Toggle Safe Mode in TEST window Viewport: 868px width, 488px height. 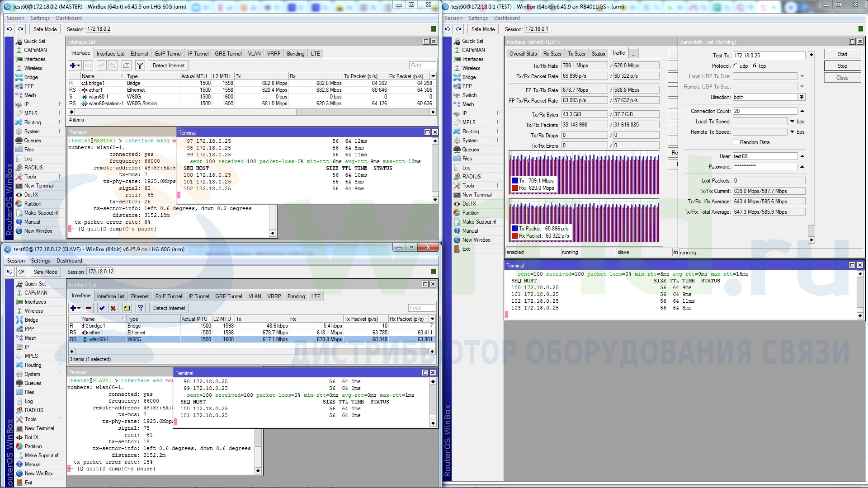[x=483, y=29]
